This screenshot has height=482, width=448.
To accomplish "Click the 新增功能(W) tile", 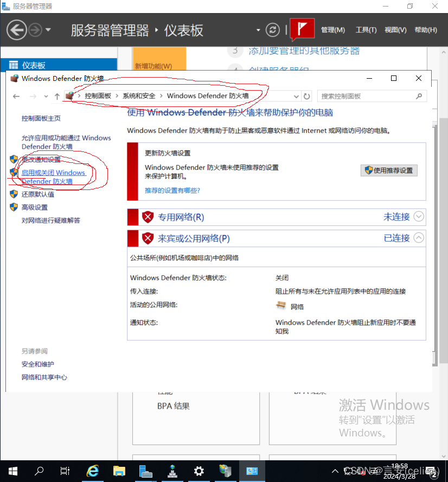I will click(159, 59).
